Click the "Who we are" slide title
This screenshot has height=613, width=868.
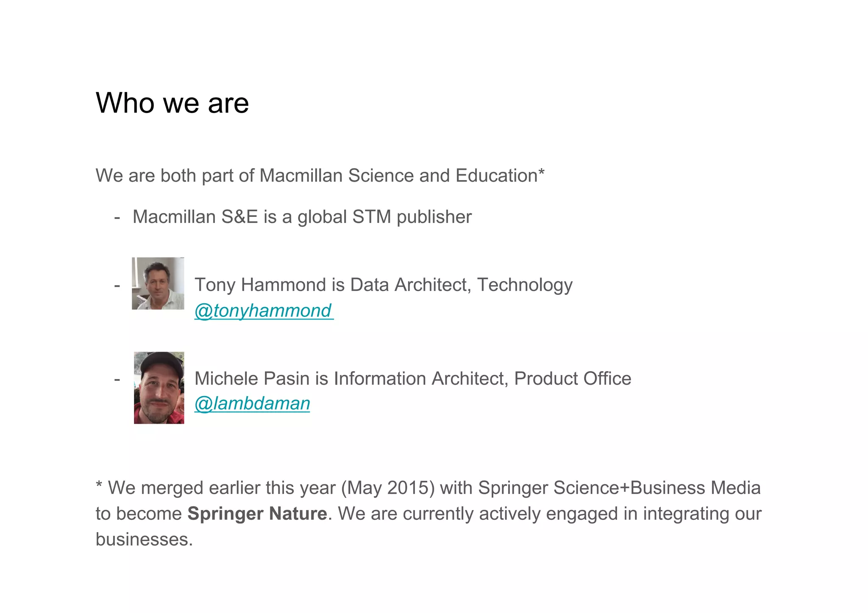click(x=172, y=103)
